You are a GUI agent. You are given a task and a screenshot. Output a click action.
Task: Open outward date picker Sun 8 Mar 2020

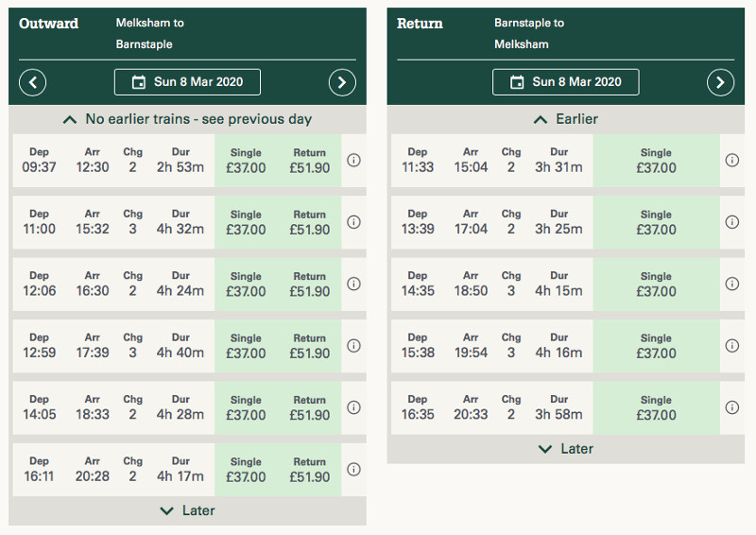click(187, 82)
